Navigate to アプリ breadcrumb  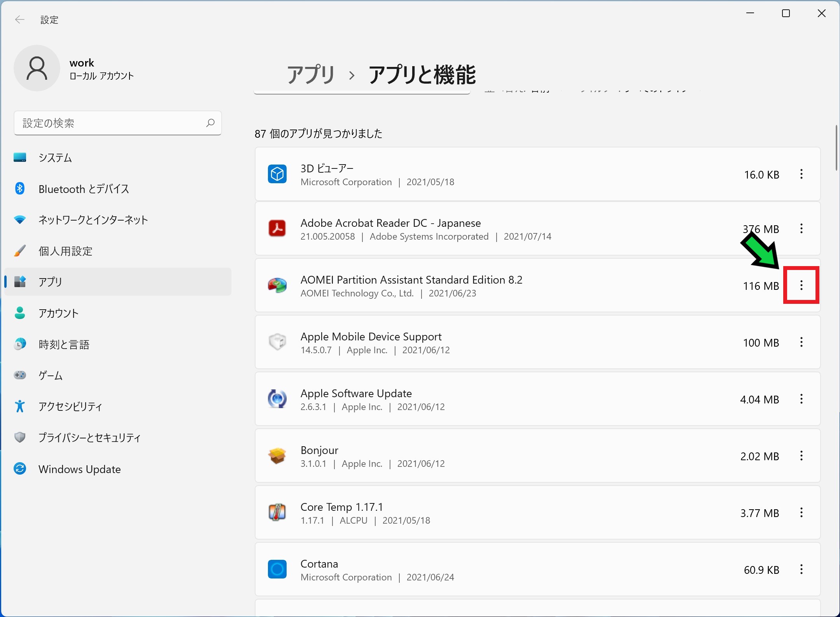pyautogui.click(x=311, y=74)
